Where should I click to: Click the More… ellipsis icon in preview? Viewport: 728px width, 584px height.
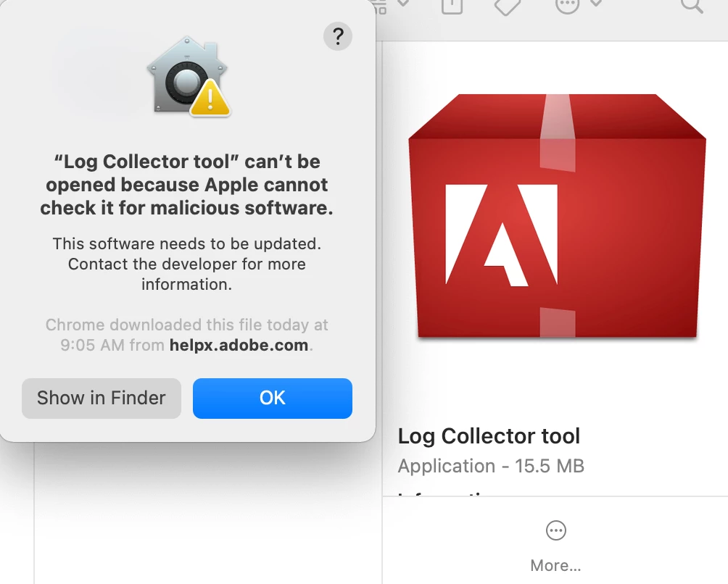point(555,530)
